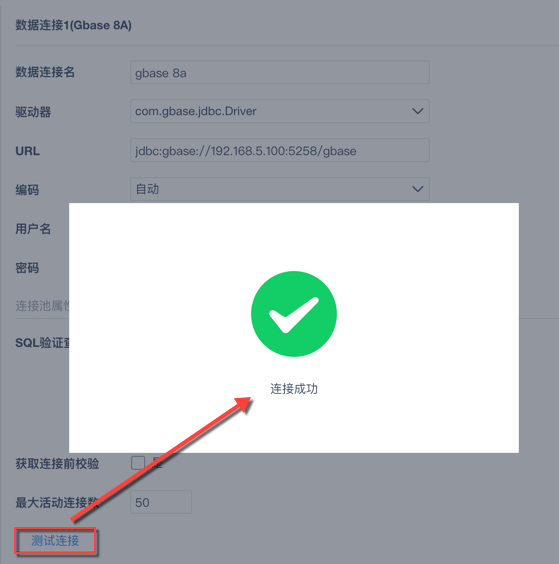Screen dimensions: 559x564
Task: Click the 密码 label
Action: 27,268
